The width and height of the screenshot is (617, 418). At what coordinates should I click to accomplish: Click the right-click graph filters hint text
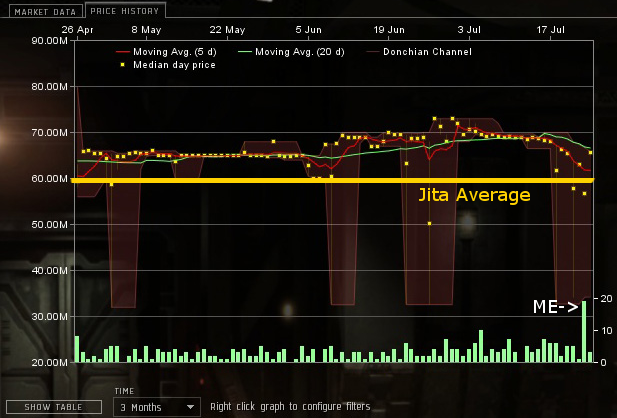290,407
